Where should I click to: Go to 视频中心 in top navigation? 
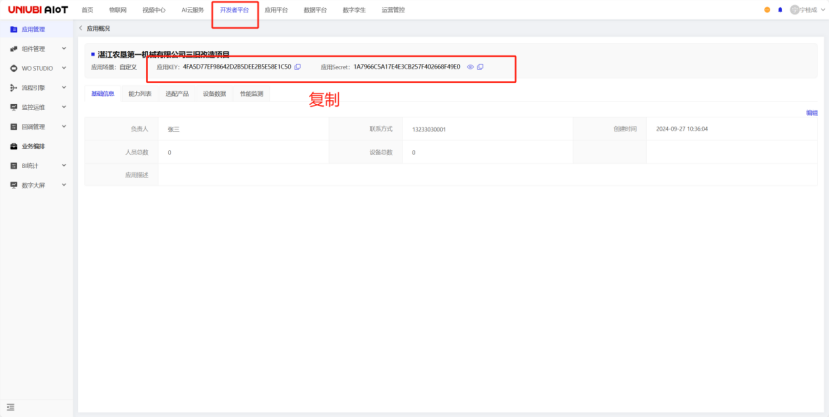click(154, 9)
